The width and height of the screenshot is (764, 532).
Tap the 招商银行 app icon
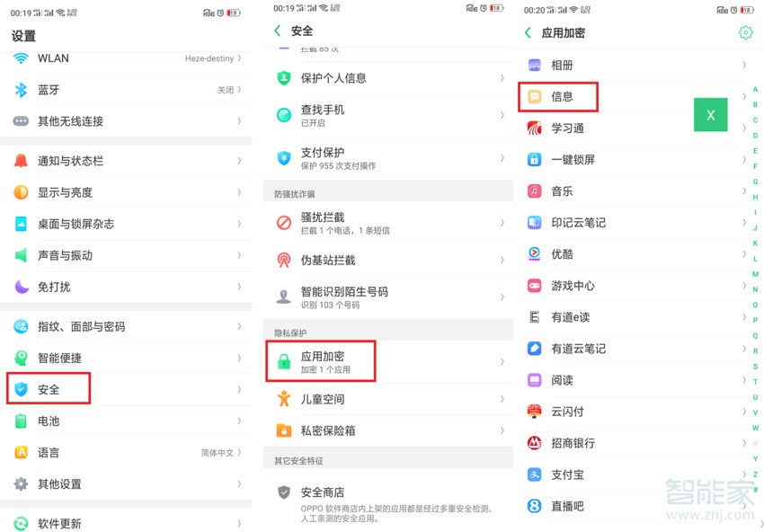coord(534,443)
